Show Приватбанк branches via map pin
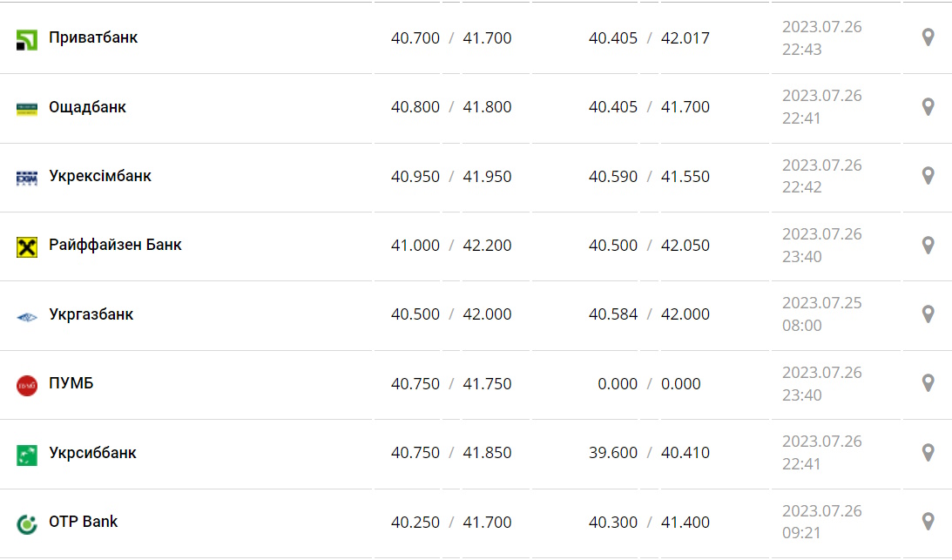This screenshot has width=952, height=560. [928, 37]
